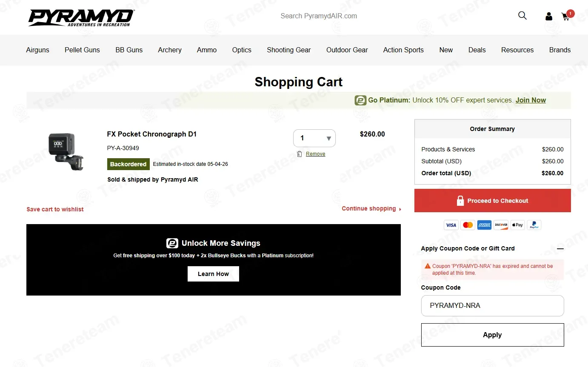
Task: Click the Estimated in-stock date 05-04-26 text
Action: click(191, 164)
